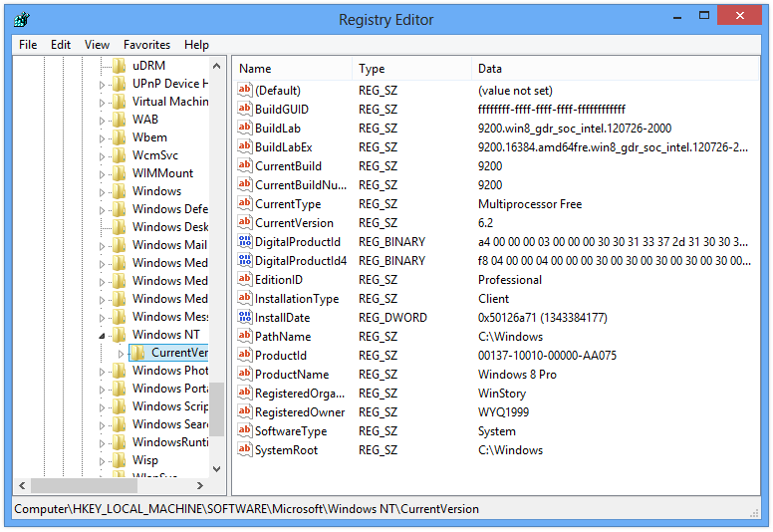This screenshot has height=532, width=773.
Task: Select the Windows Photo Viewer tree key
Action: (169, 371)
